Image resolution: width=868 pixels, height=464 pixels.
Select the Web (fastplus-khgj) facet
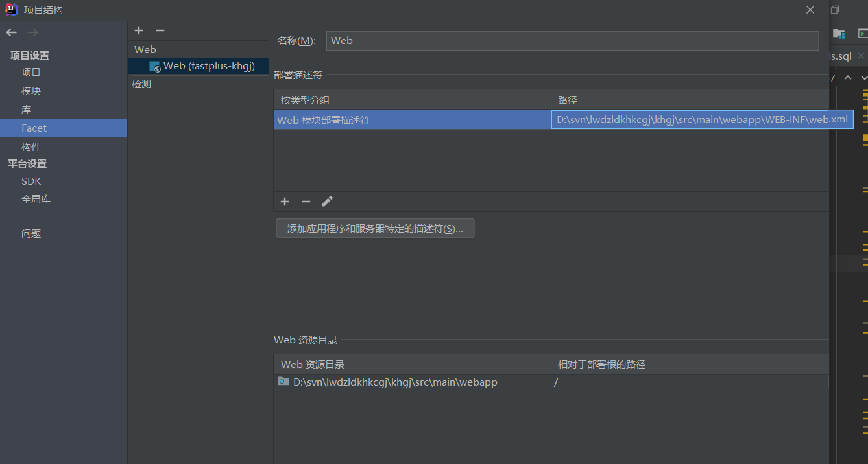click(x=198, y=65)
